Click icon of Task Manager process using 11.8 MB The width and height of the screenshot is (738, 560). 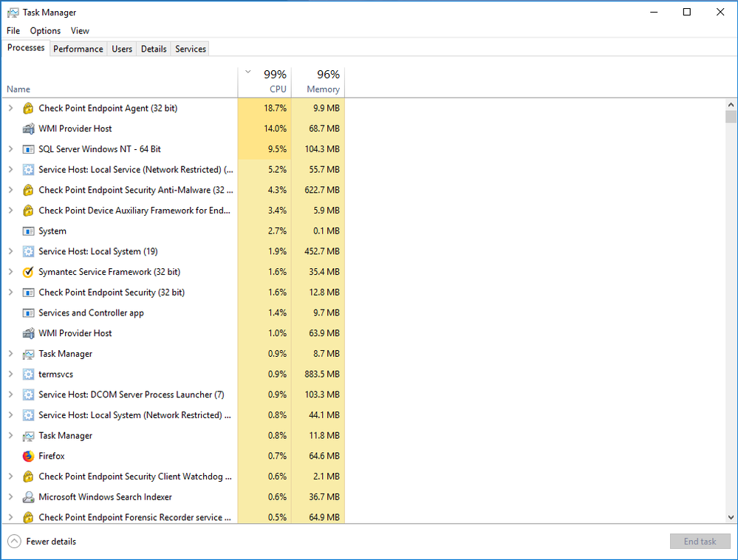(28, 436)
